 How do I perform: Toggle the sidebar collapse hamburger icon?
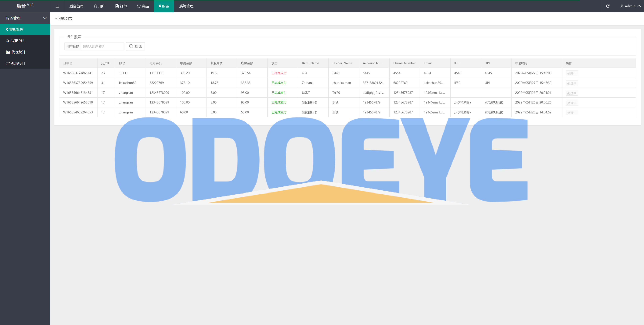(57, 6)
